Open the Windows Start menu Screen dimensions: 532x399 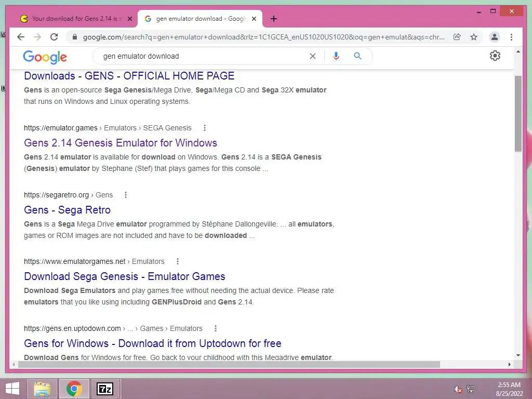(x=12, y=389)
